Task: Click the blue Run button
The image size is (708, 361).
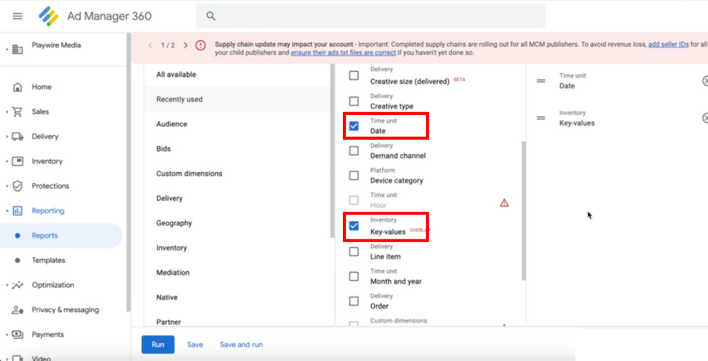Action: click(158, 344)
